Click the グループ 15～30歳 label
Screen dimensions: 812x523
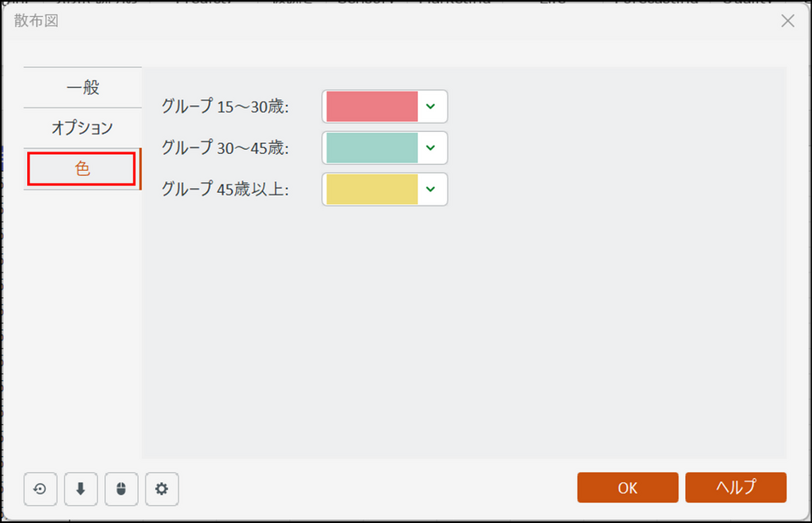pyautogui.click(x=225, y=107)
